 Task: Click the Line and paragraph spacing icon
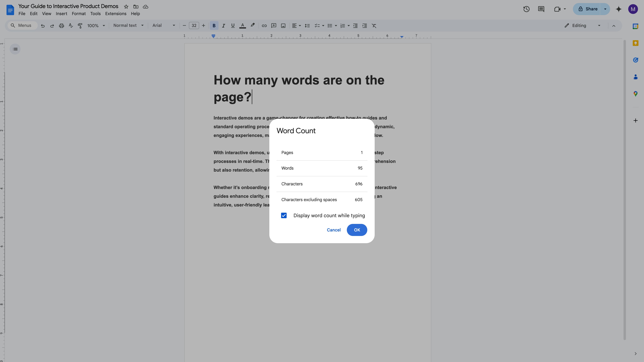click(307, 26)
